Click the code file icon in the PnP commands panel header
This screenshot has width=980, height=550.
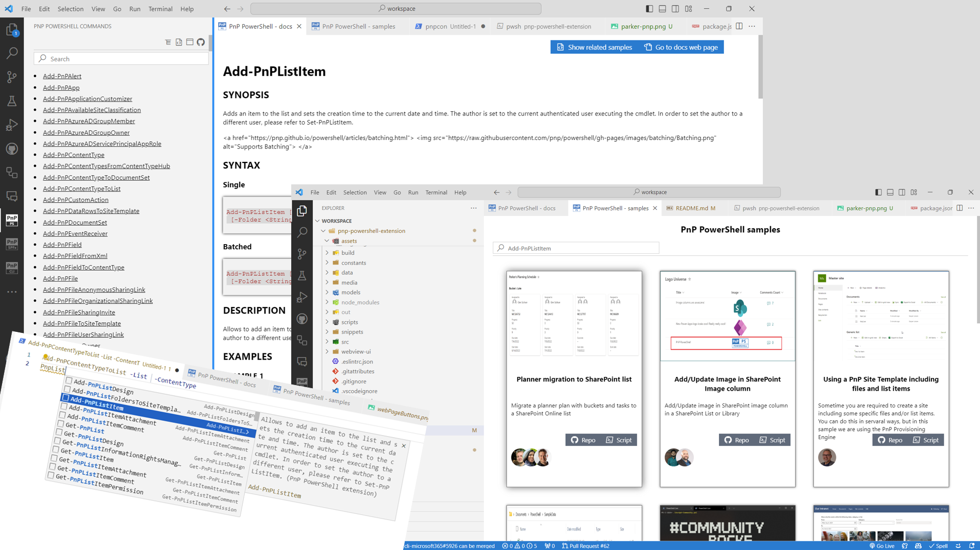pos(179,42)
